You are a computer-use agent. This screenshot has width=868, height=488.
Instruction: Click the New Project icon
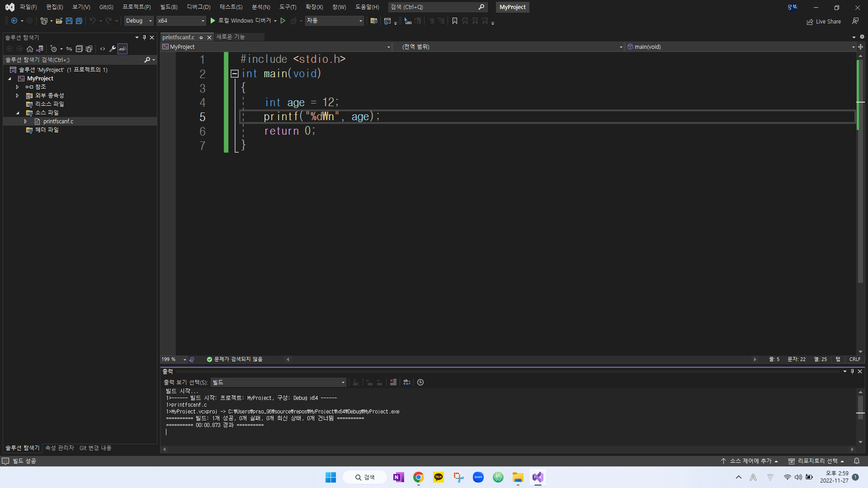(44, 21)
